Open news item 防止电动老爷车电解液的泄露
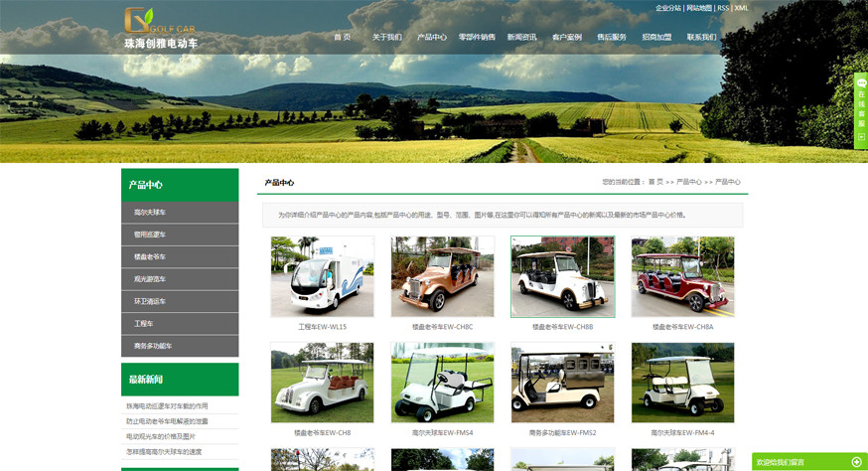This screenshot has width=868, height=471. click(167, 421)
